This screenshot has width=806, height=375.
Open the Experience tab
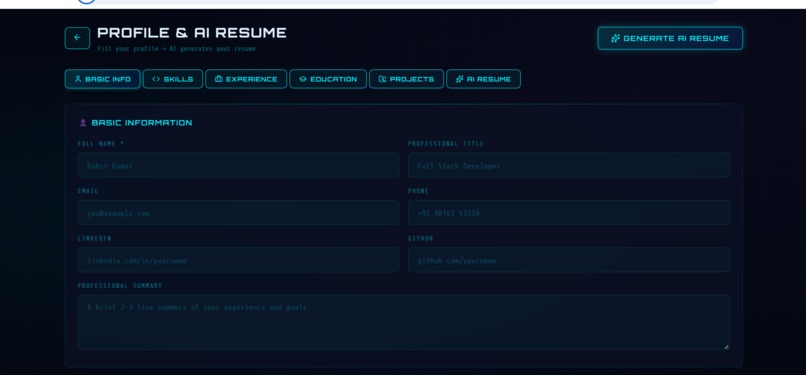pyautogui.click(x=246, y=79)
